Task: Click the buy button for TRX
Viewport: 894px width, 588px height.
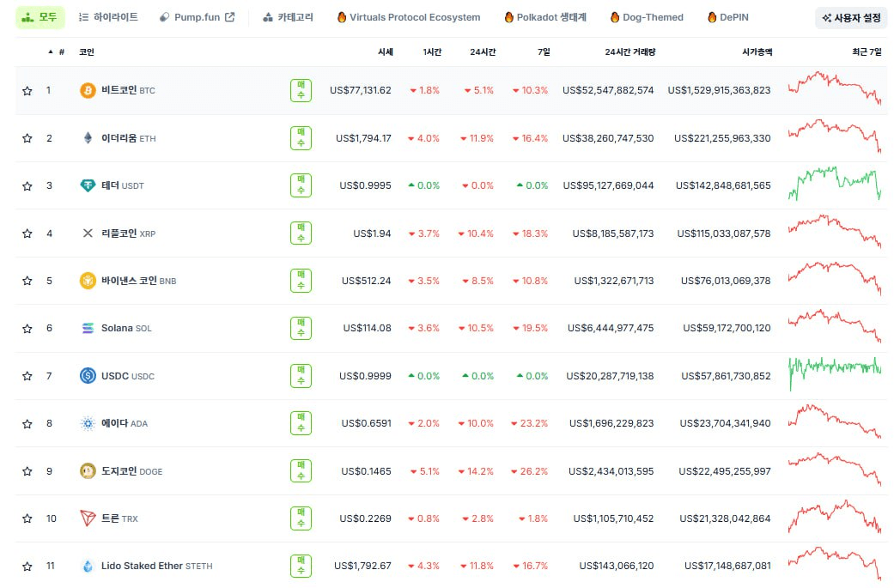Action: (x=301, y=518)
